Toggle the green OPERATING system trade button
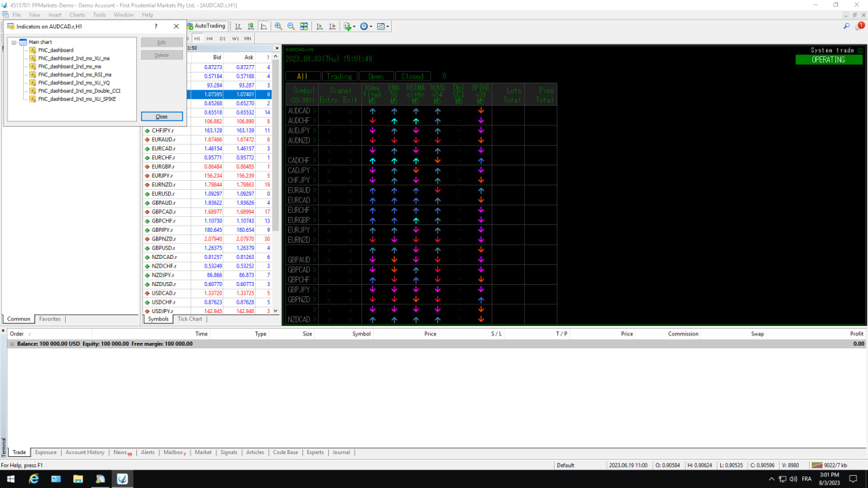868x488 pixels. [828, 60]
